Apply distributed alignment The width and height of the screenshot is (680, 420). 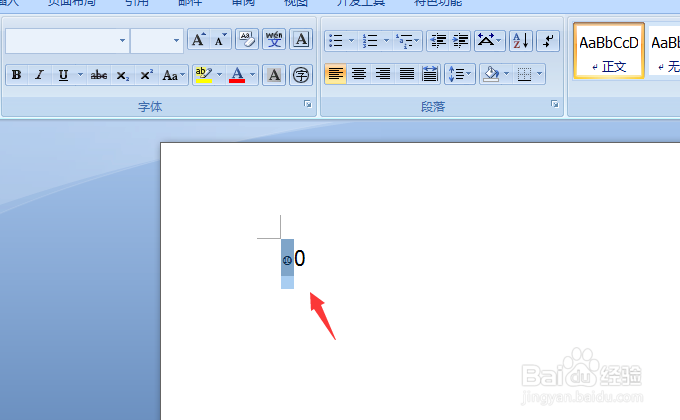pyautogui.click(x=430, y=74)
